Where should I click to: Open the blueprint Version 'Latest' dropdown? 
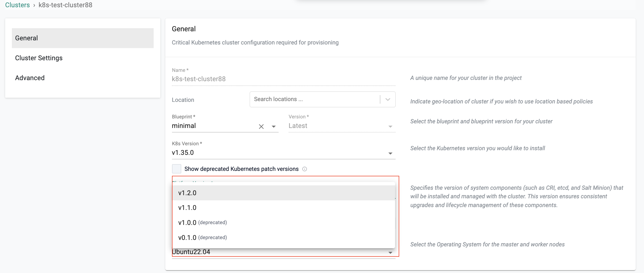tap(390, 126)
